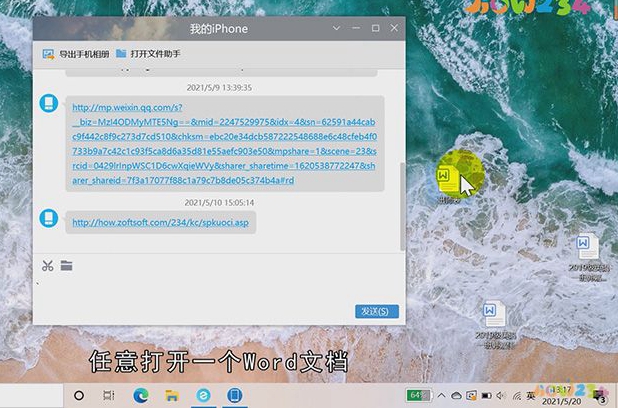
Task: Click the 打开文件助手 label text
Action: click(155, 54)
